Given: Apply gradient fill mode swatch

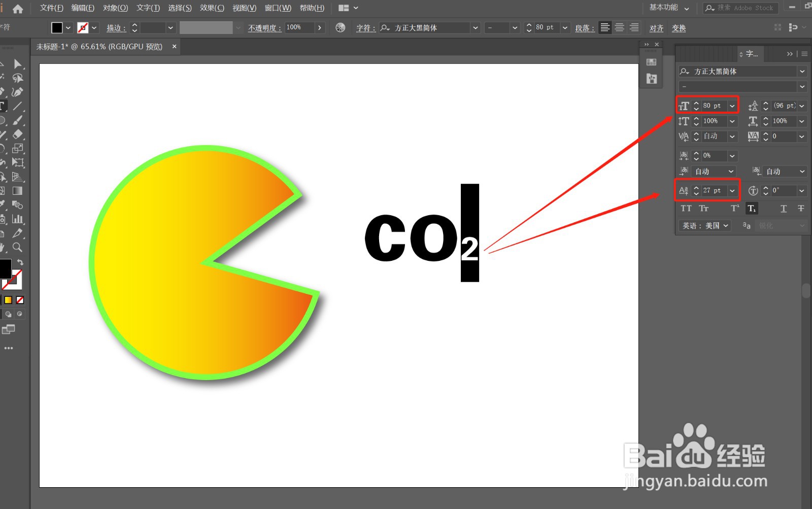Looking at the screenshot, I should (x=8, y=300).
